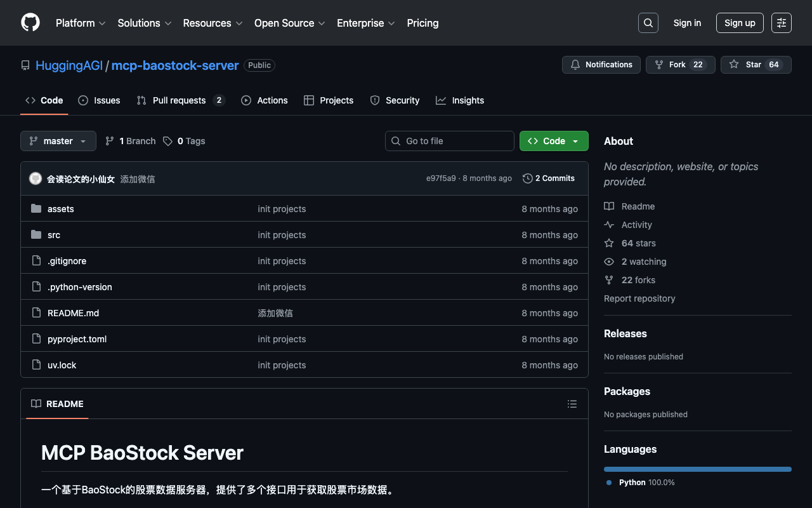The image size is (812, 508).
Task: Click the author avatar of latest commit
Action: (36, 178)
